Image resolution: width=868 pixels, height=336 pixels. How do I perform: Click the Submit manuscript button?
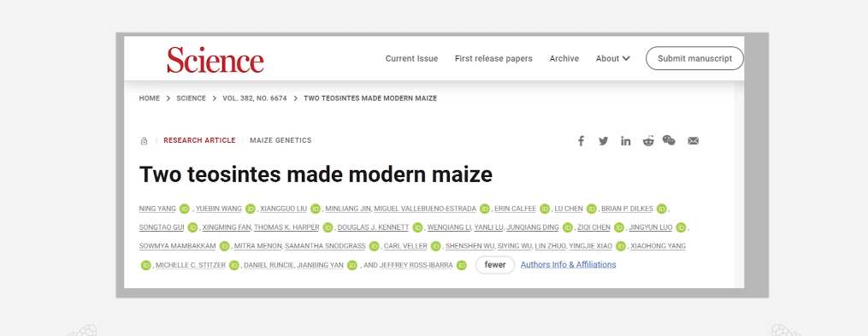pos(694,58)
